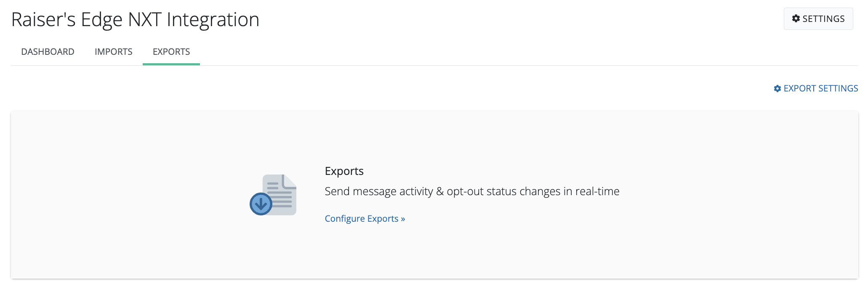Image resolution: width=868 pixels, height=290 pixels.
Task: Open the SETTINGS button label
Action: pos(823,19)
